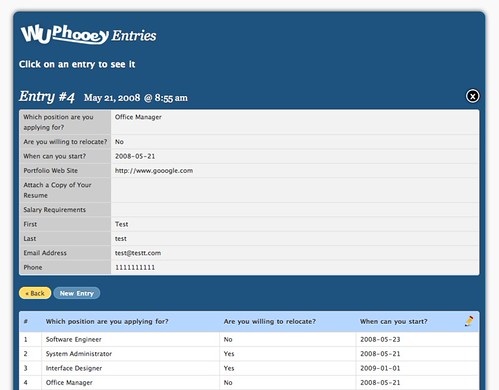Click the pencil edit icon in table header

[469, 321]
